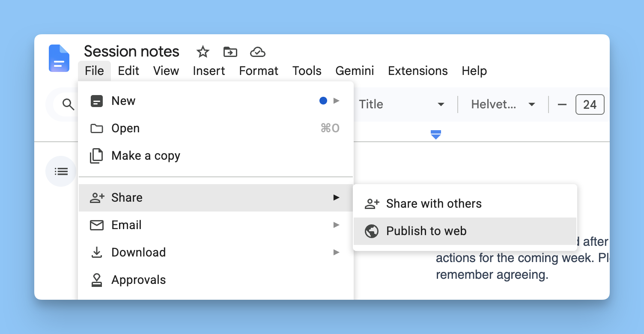Open the Help menu
Viewport: 644px width, 334px height.
(474, 71)
